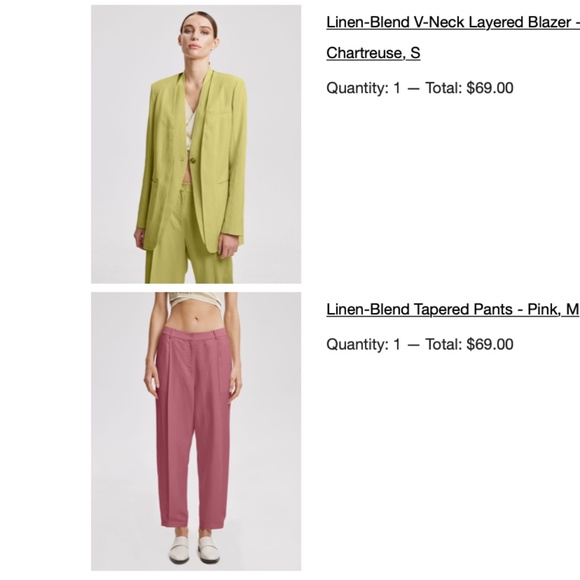Click 'Quantity: 1' under the pants title
This screenshot has width=580, height=580.
[364, 344]
